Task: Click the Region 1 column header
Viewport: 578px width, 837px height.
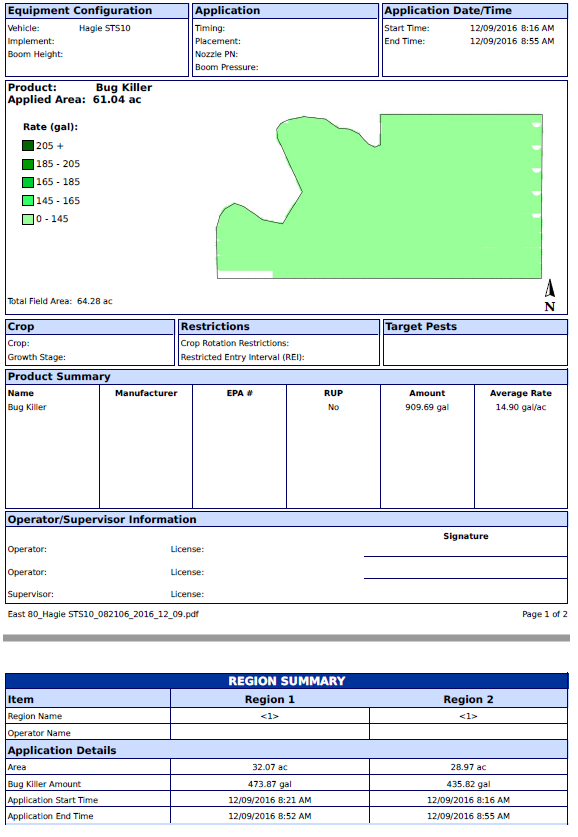Action: pos(270,699)
